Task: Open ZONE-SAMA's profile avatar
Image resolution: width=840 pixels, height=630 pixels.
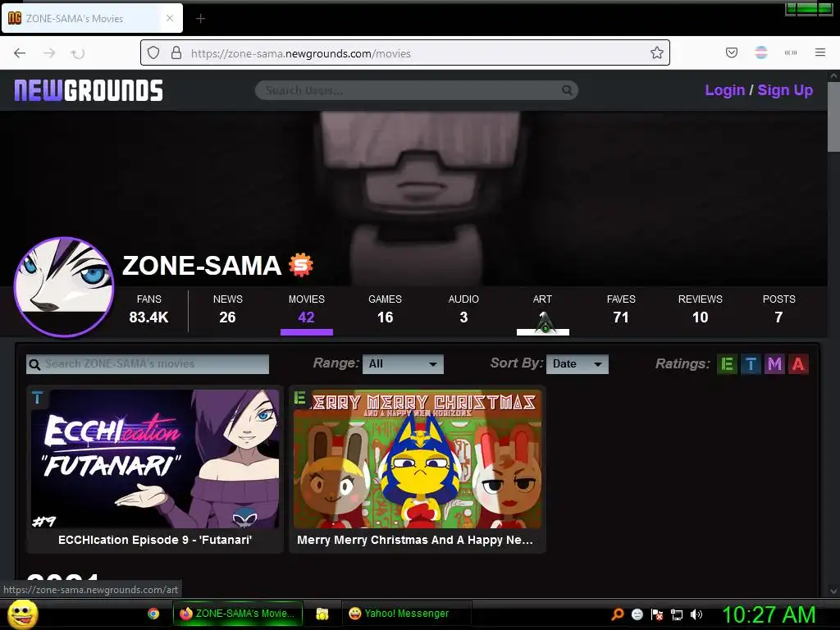Action: point(64,286)
